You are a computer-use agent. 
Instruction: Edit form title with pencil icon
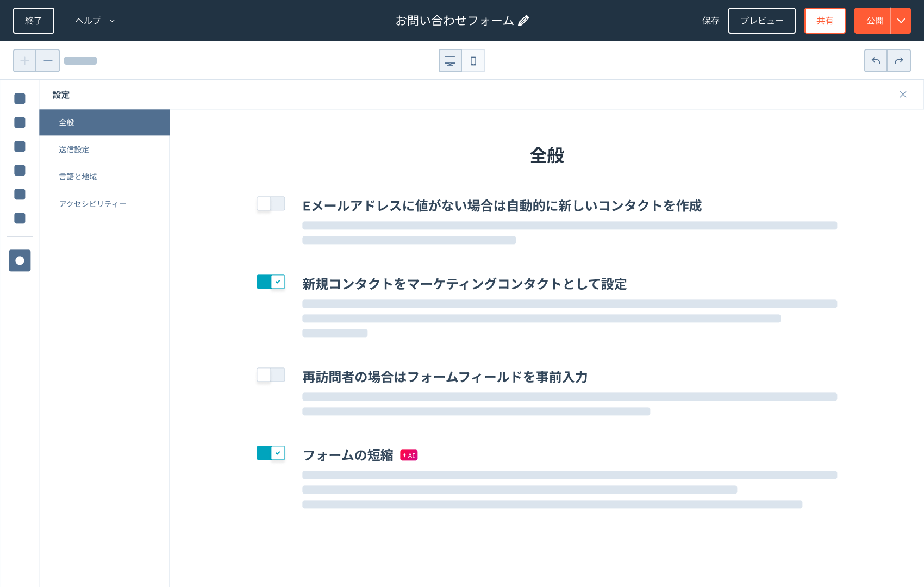coord(523,21)
